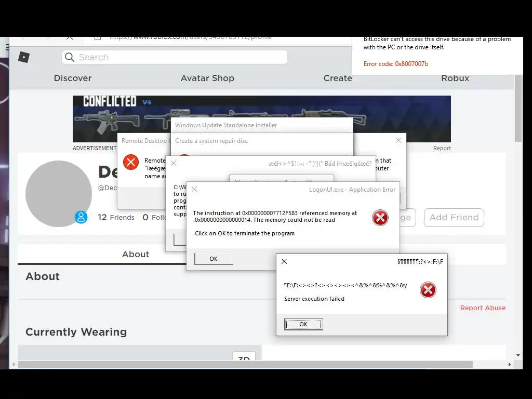Screen dimensions: 532x399
Task: Click the Report Abuse link
Action: tap(483, 308)
